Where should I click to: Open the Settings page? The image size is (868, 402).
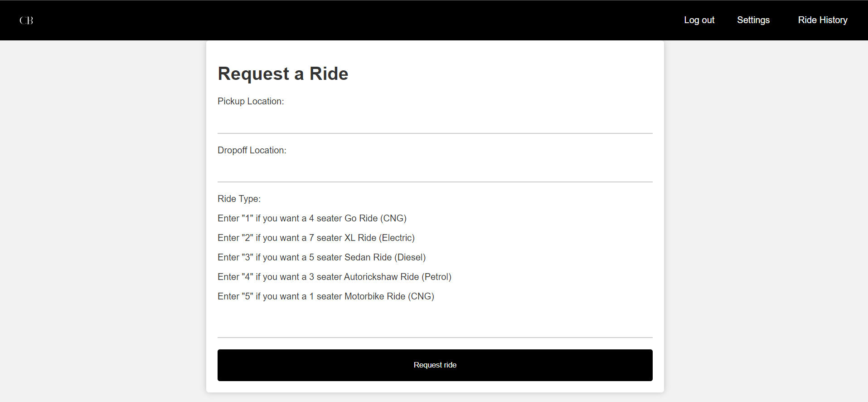tap(753, 20)
